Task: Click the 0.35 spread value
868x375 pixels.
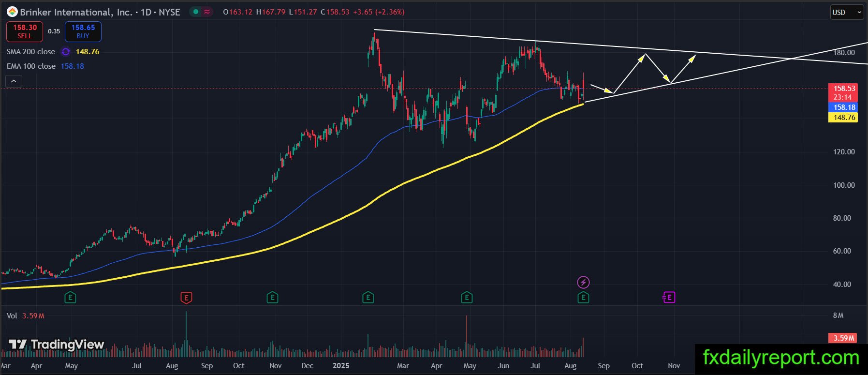Action: 54,31
